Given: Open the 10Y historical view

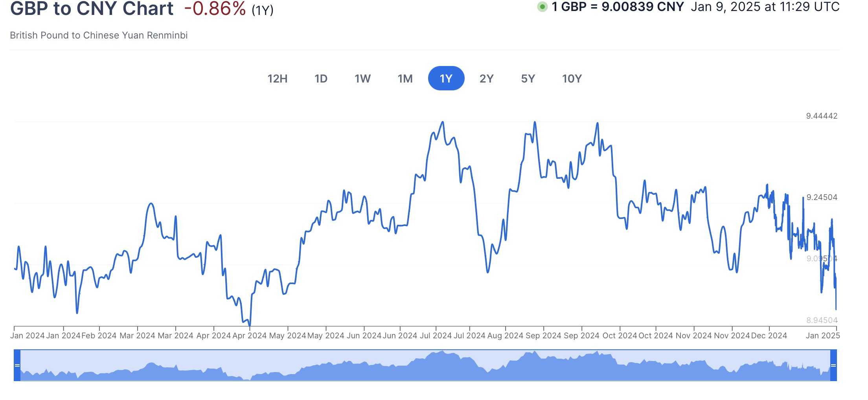Looking at the screenshot, I should pos(572,79).
